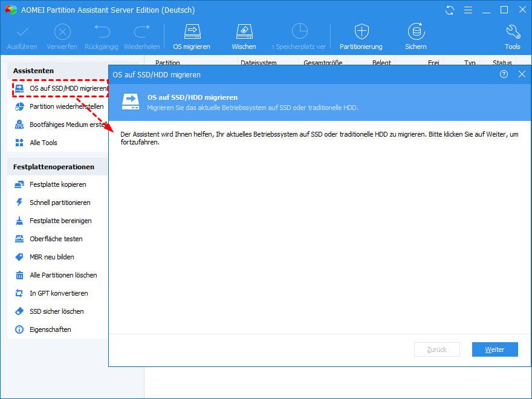
Task: Click the Ausführen checkmark toolbar icon
Action: [x=22, y=32]
